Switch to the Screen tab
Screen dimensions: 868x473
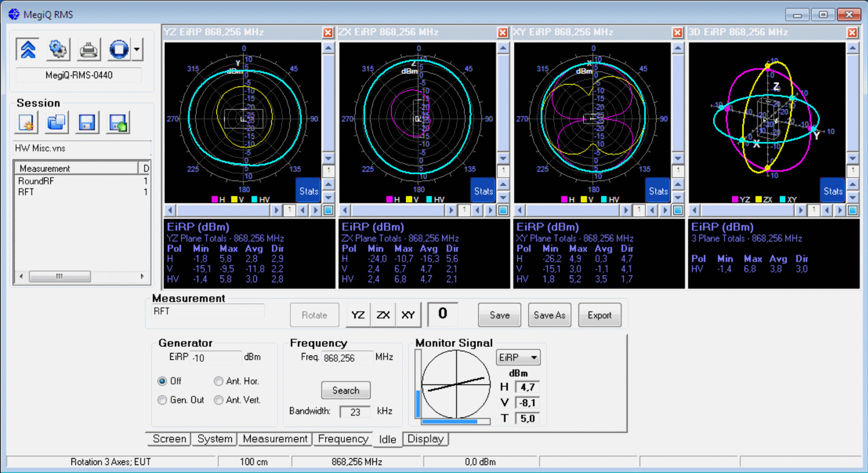click(x=169, y=439)
